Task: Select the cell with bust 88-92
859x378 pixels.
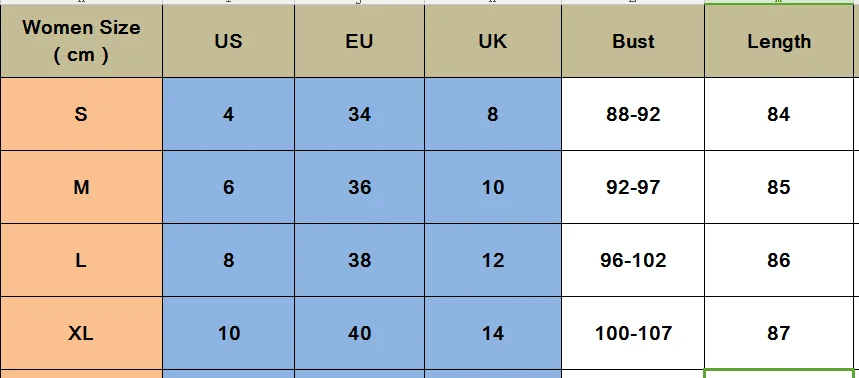Action: [x=633, y=114]
